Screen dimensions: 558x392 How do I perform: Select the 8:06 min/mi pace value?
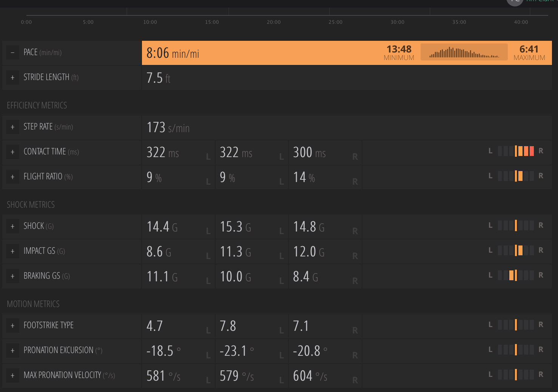(173, 53)
